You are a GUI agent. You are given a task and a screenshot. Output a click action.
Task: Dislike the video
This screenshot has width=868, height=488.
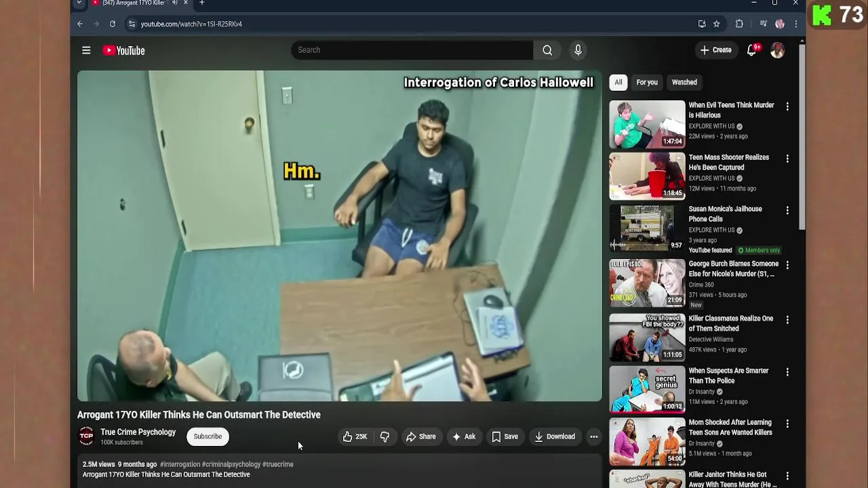tap(384, 436)
